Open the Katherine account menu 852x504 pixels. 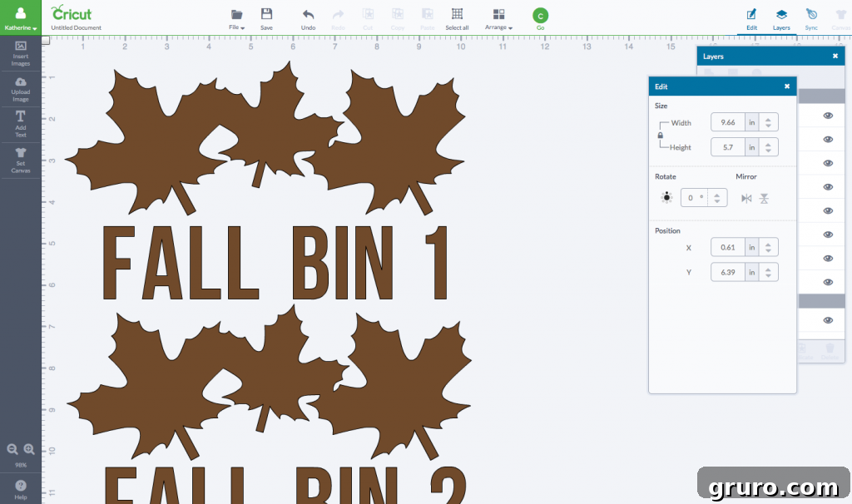point(21,18)
